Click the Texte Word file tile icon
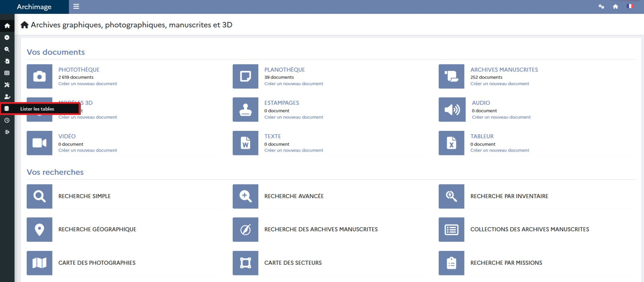This screenshot has width=644, height=282. pos(245,143)
